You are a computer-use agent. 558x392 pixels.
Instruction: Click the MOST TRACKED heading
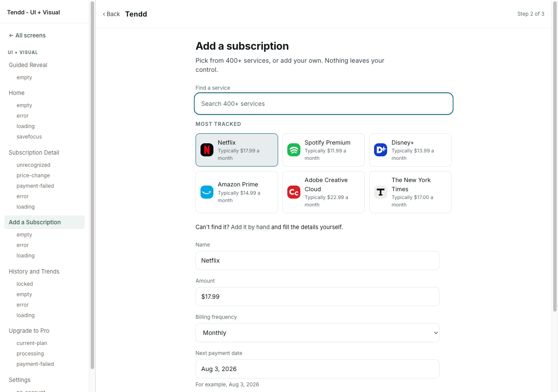[218, 124]
